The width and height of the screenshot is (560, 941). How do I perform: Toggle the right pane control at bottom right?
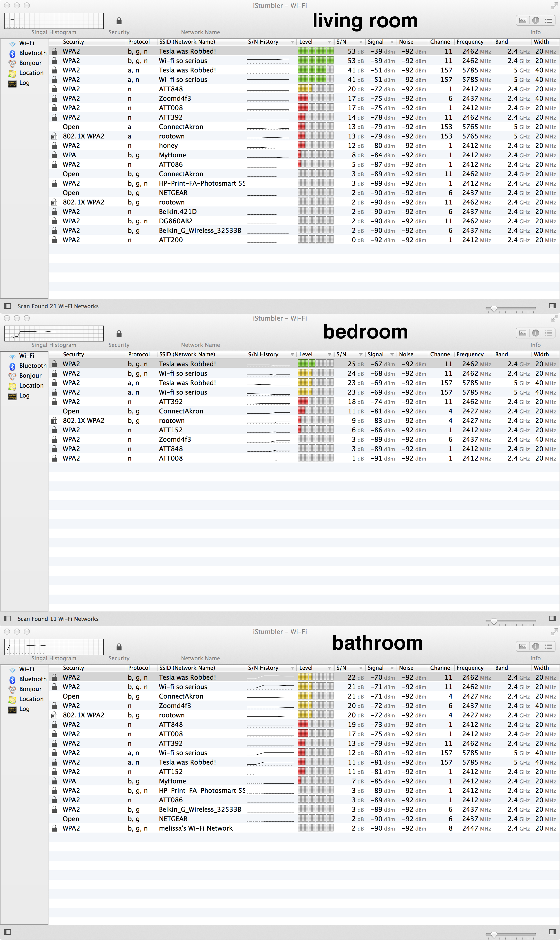[553, 306]
